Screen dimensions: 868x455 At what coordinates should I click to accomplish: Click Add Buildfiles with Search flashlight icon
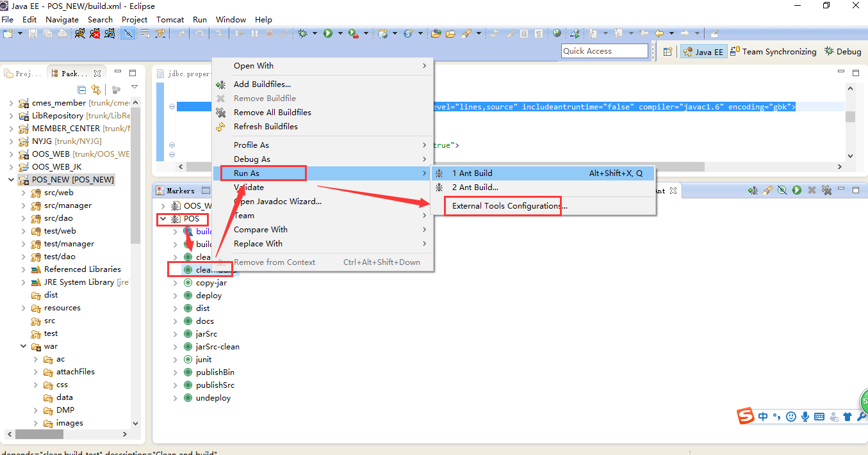tap(767, 190)
